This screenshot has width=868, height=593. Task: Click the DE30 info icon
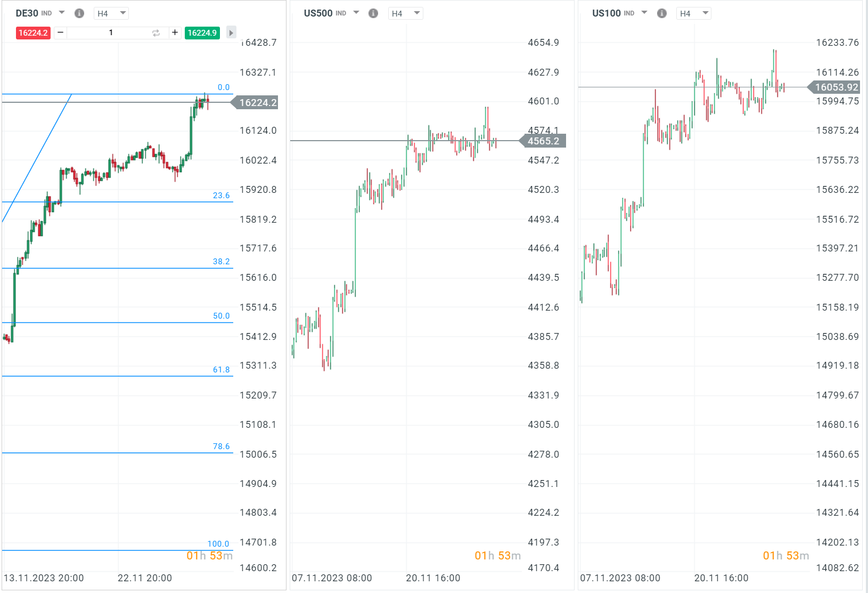[79, 13]
